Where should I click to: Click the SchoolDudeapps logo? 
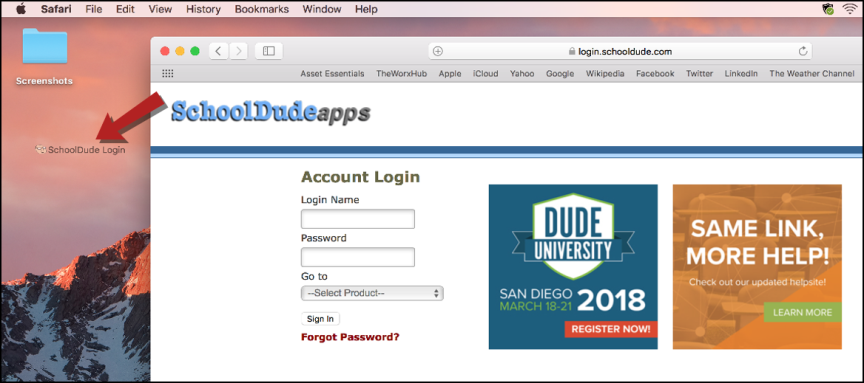(x=271, y=112)
